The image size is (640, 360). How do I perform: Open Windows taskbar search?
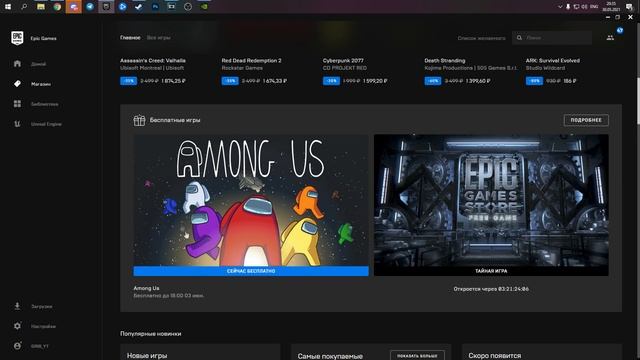(x=24, y=7)
